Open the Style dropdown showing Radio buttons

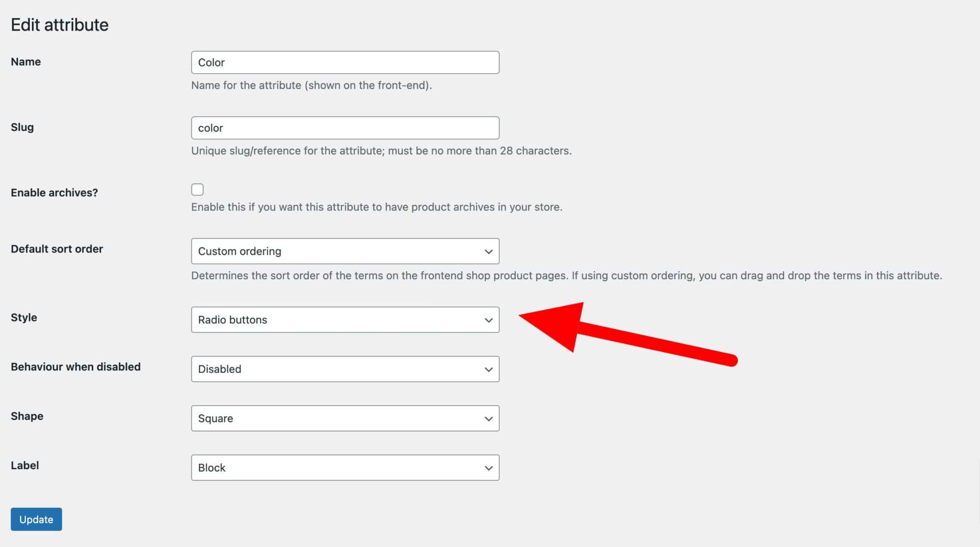[345, 319]
